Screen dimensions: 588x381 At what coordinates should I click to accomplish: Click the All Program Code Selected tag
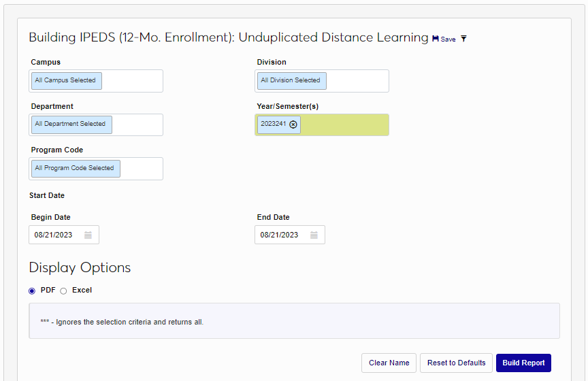[76, 168]
